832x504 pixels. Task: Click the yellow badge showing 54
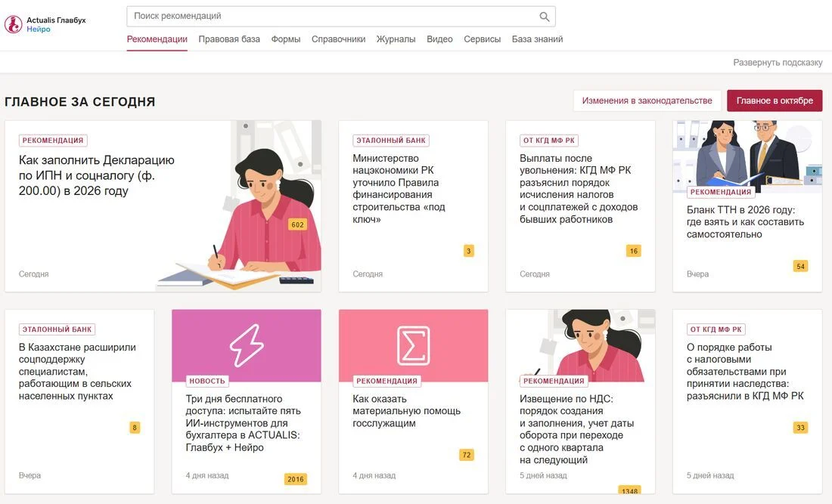(801, 266)
